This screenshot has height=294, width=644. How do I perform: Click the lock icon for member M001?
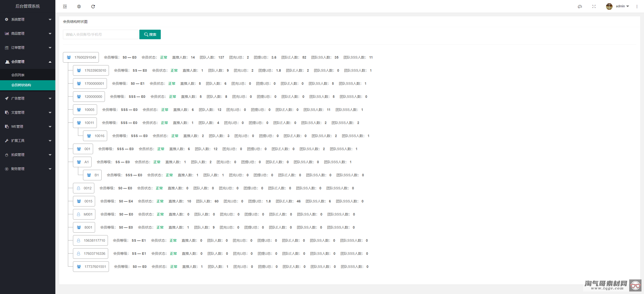click(x=79, y=214)
